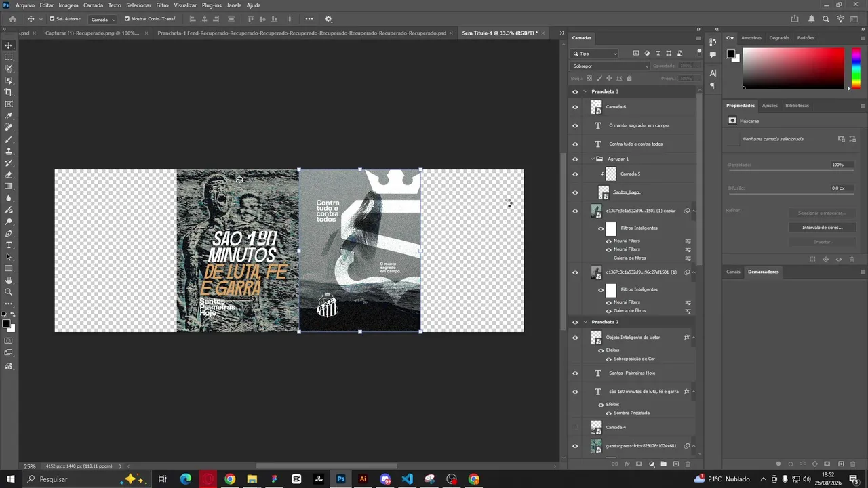Add layer style with the fx icon
Screen dimensions: 868x488
pyautogui.click(x=627, y=464)
